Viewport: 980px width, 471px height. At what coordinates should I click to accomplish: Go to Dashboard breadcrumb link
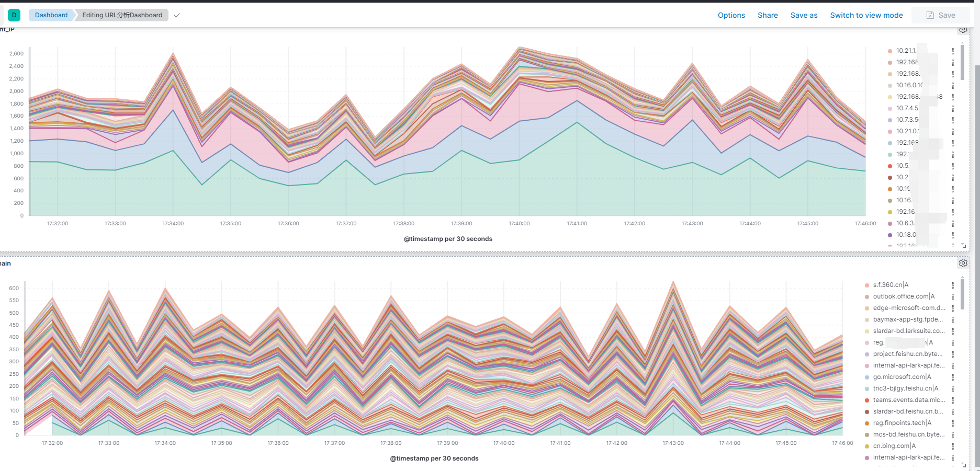[x=51, y=15]
